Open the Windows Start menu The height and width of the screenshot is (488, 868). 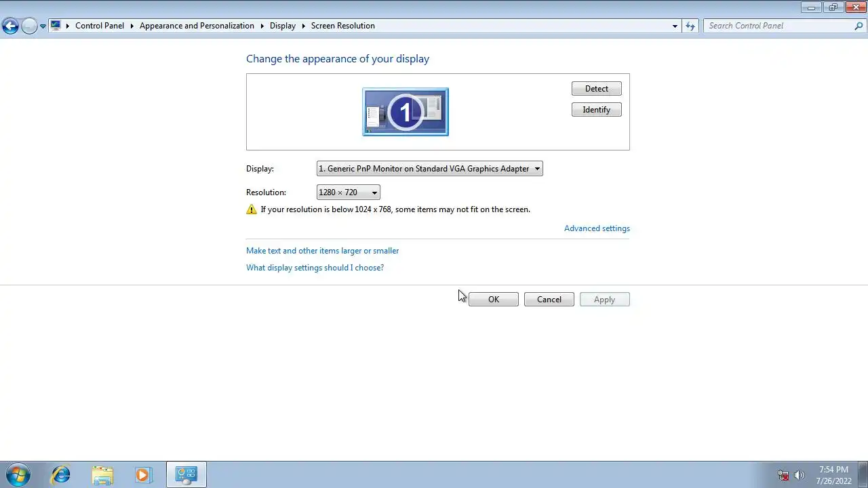(x=18, y=474)
